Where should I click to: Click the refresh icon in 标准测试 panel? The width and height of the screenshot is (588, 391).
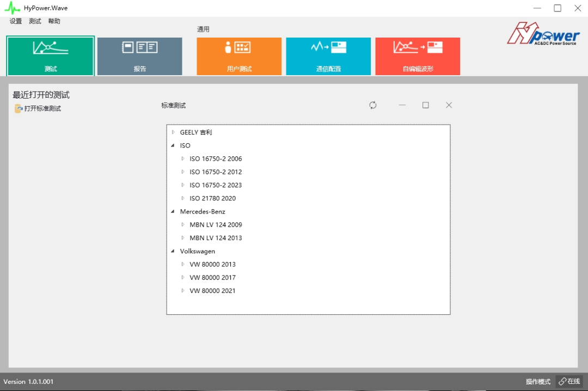373,105
